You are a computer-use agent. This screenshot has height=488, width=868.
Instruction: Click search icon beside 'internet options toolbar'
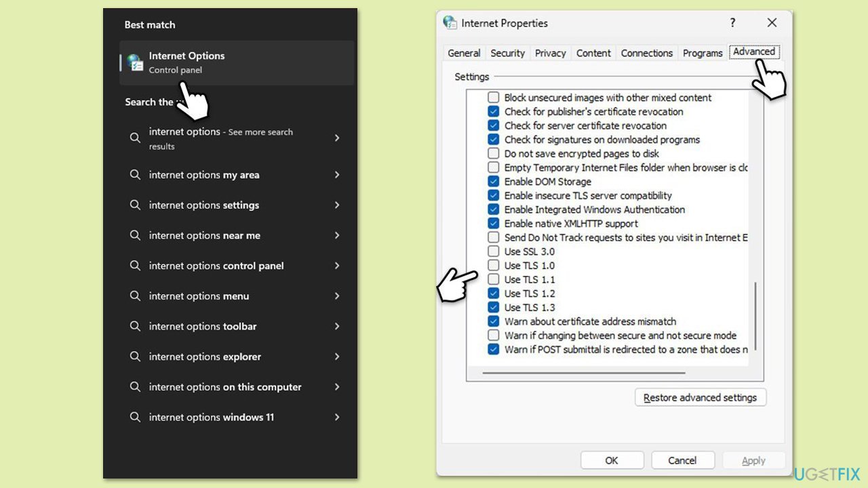coord(135,327)
